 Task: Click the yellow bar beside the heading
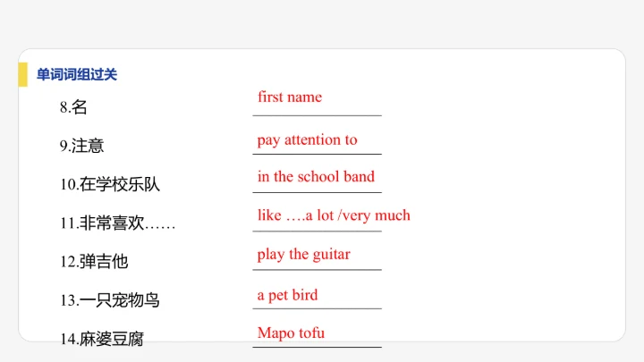22,75
